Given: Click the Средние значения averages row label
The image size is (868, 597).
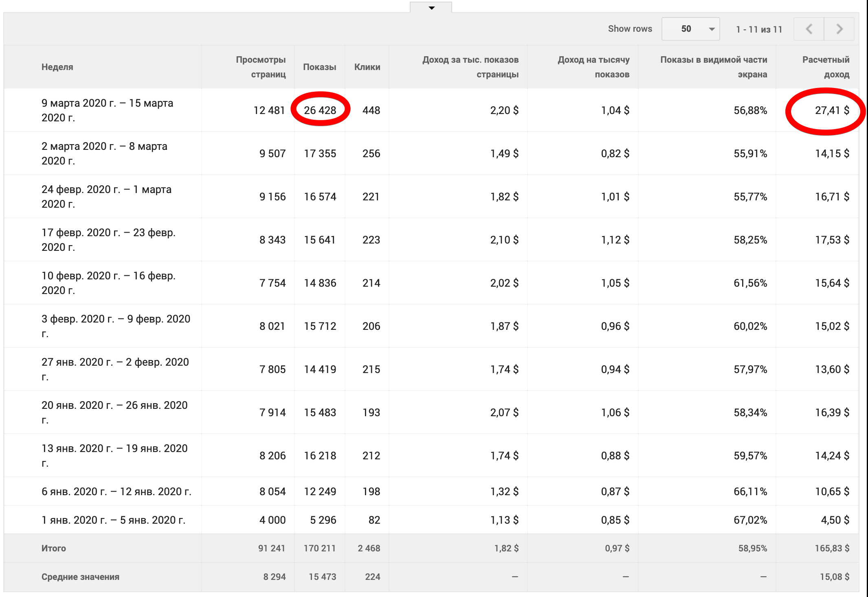Looking at the screenshot, I should 80,577.
